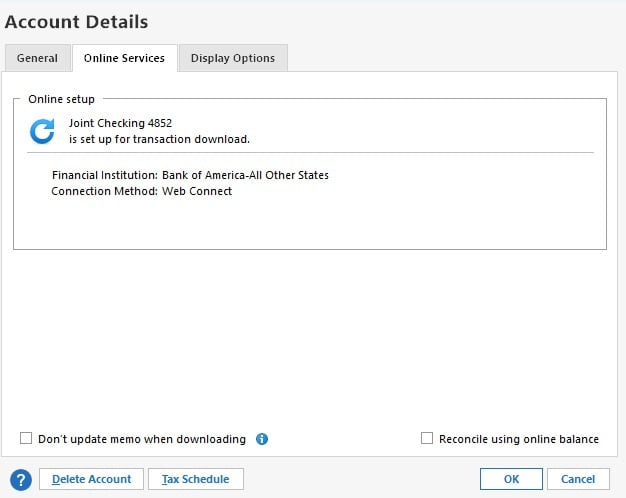Switch to the General tab
This screenshot has height=498, width=626.
point(37,58)
